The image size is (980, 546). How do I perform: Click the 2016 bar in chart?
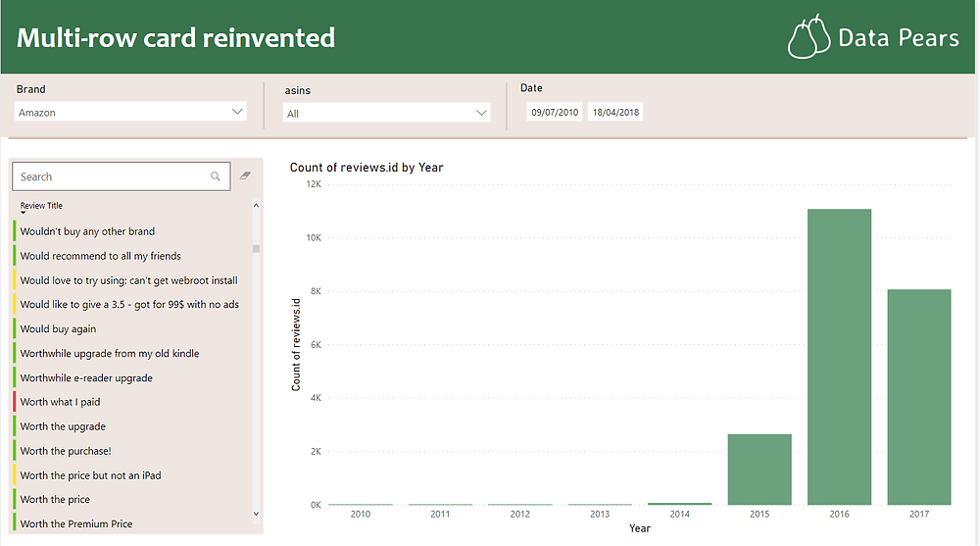(839, 357)
